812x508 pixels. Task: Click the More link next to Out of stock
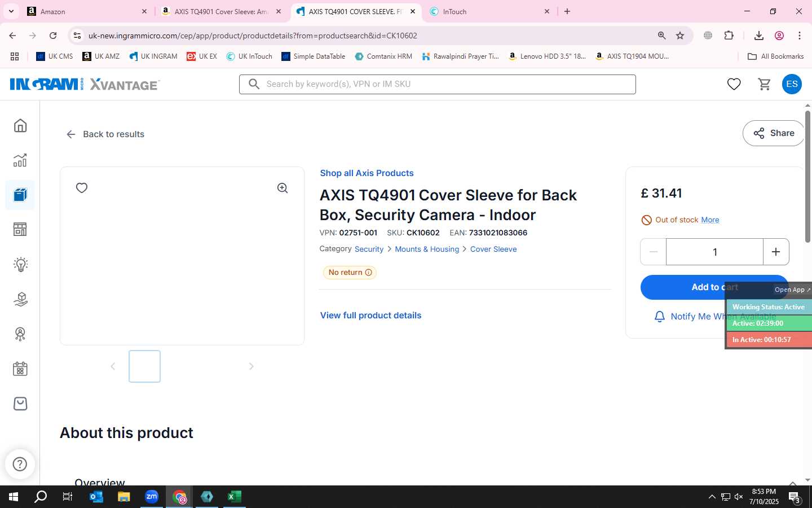click(710, 220)
